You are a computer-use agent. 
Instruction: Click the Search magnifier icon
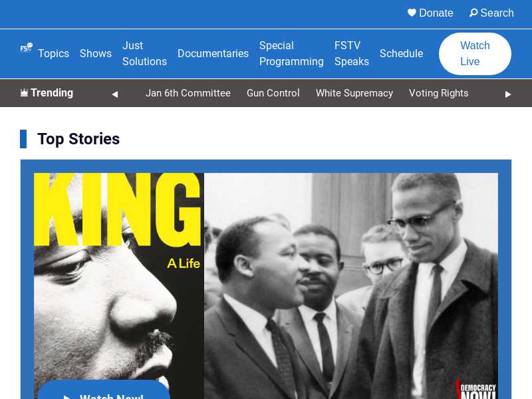pos(473,13)
